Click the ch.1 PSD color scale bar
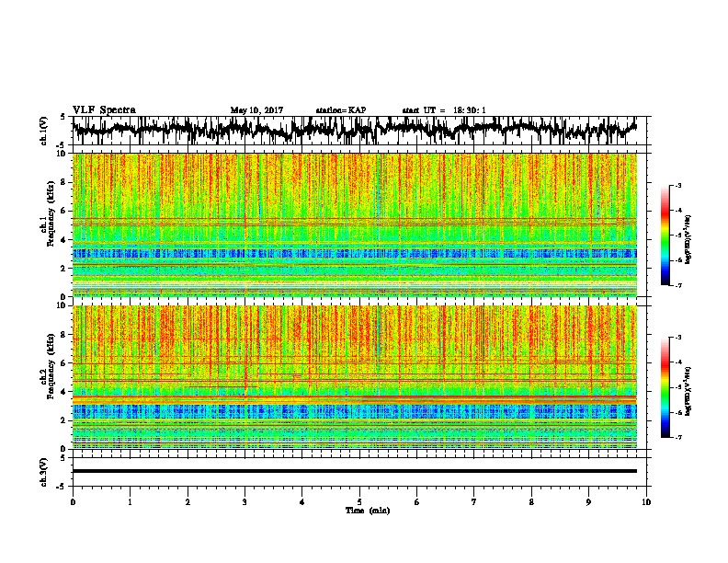728x563 pixels. (665, 236)
